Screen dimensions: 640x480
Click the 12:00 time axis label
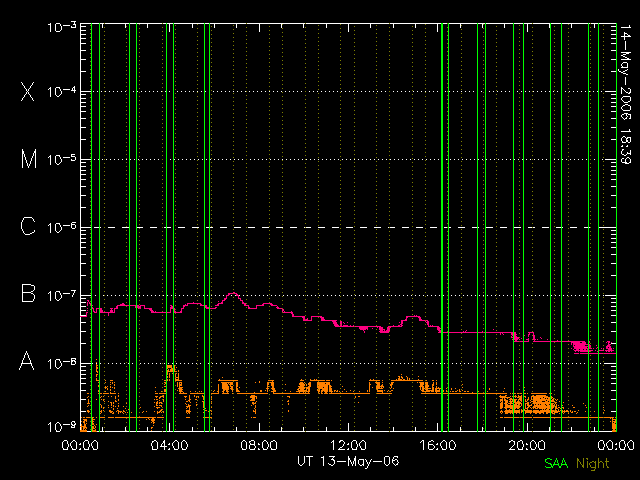(x=348, y=445)
